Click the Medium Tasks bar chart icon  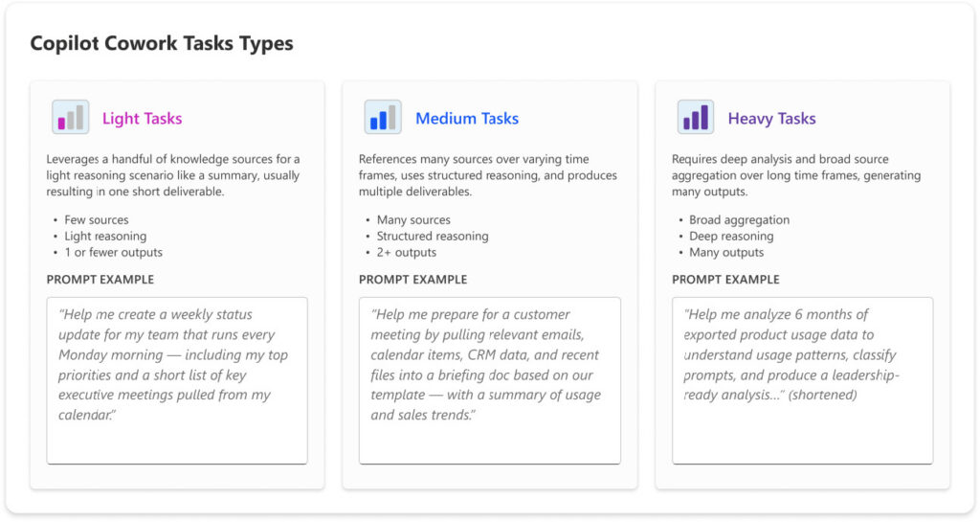(383, 117)
